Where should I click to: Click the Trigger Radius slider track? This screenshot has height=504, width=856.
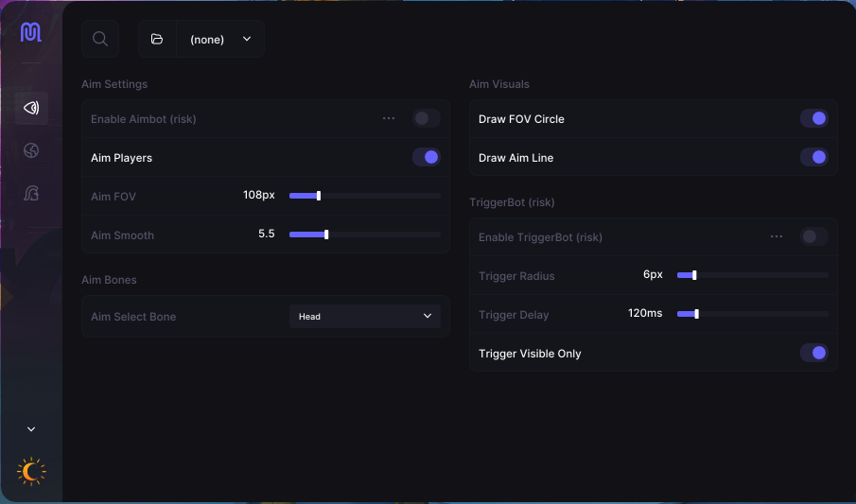point(752,275)
